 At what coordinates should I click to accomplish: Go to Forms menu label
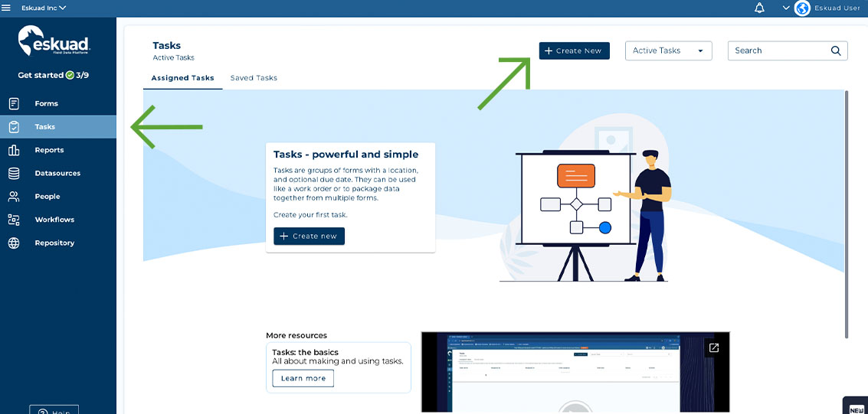pos(47,103)
